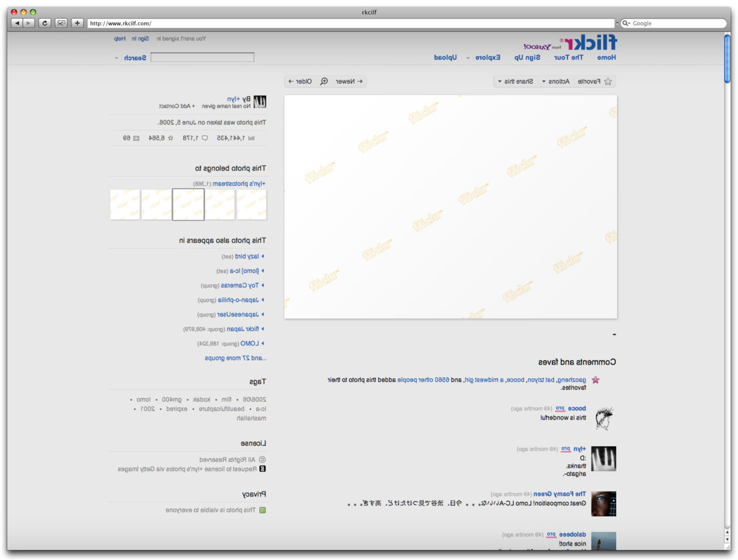Click the Flickr logo
Image resolution: width=738 pixels, height=560 pixels.
tap(590, 43)
